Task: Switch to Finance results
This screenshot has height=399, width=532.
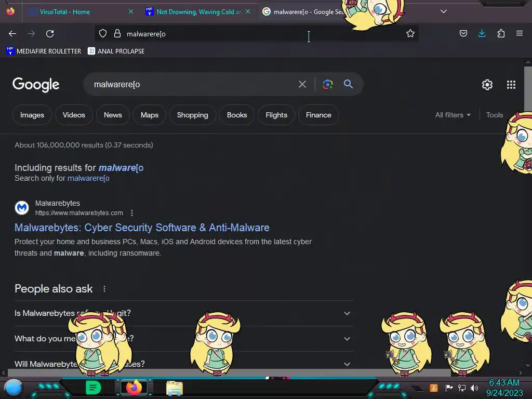Action: click(318, 115)
